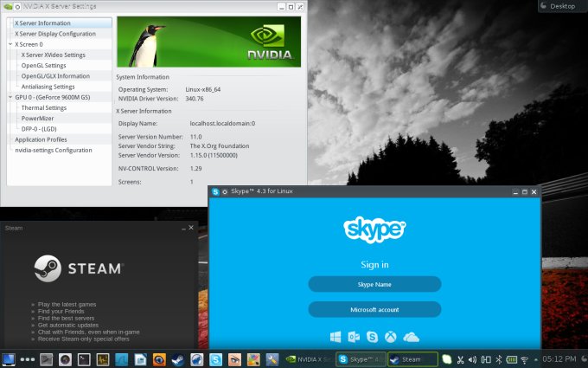Screen dimensions: 588x368
Task: Choose Microsoft account sign-in button
Action: tap(374, 309)
